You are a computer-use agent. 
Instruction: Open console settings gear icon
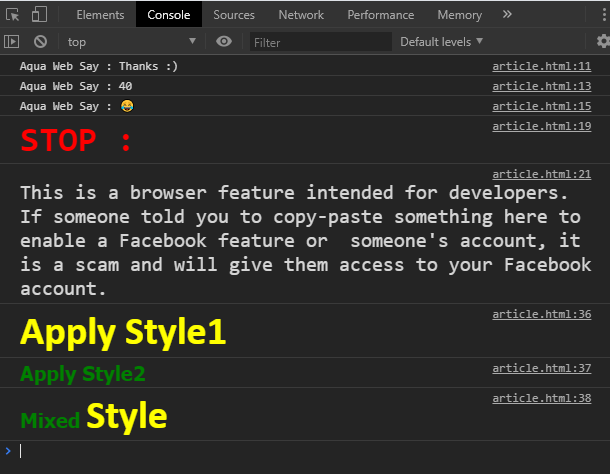tap(603, 41)
